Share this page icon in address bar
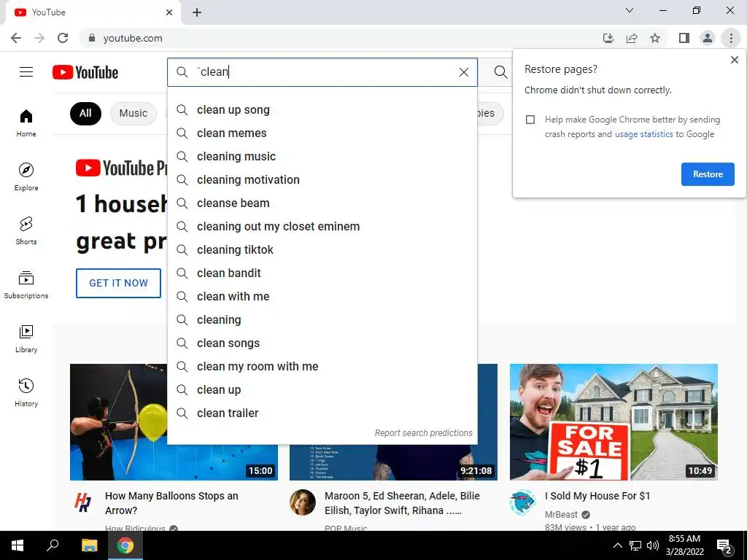747x560 pixels. 632,38
